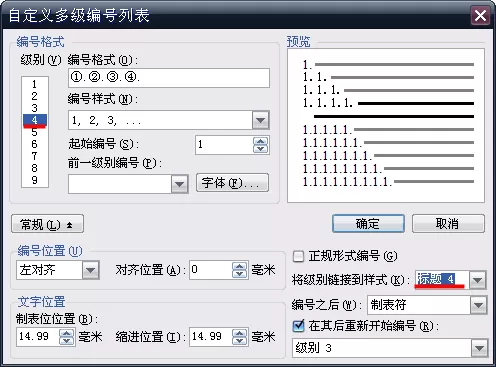Click the 对齐位置 value field
Screen dimensions: 496x367
tap(211, 270)
